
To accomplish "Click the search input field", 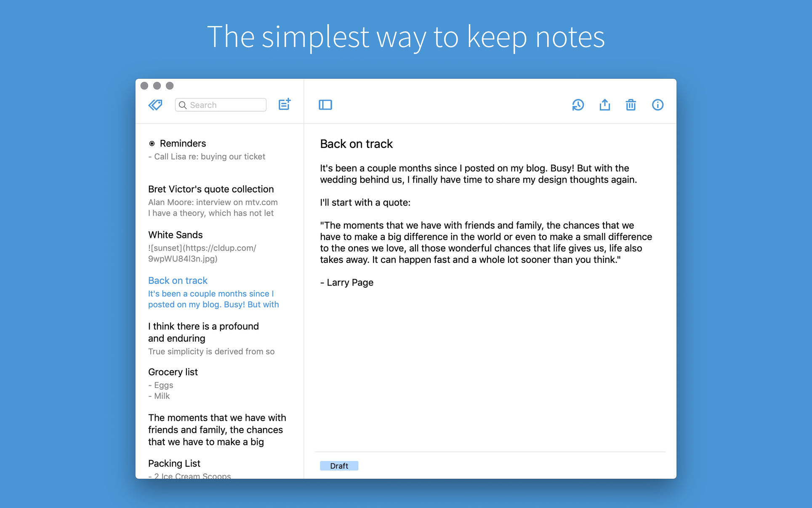I will click(x=221, y=105).
